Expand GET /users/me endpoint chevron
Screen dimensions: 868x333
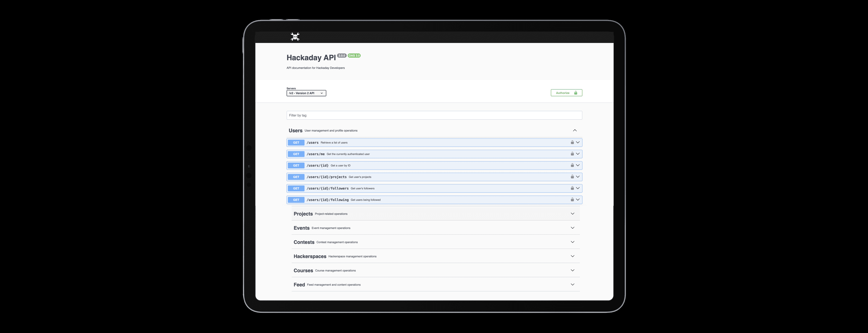coord(578,154)
